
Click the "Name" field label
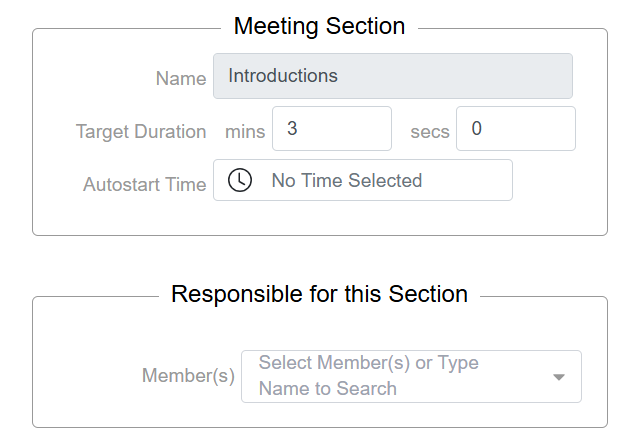pyautogui.click(x=180, y=78)
